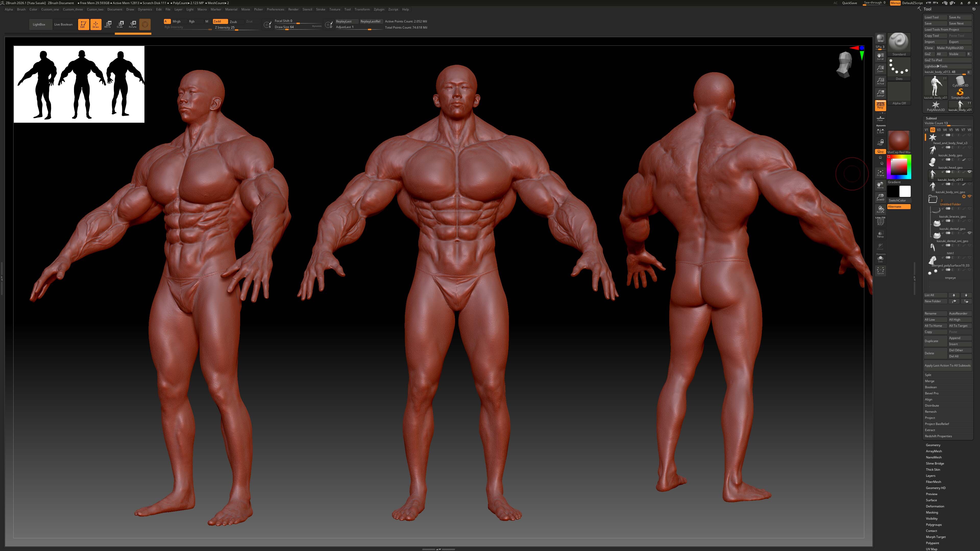
Task: Turn on Transp transparency icon
Action: 880,234
